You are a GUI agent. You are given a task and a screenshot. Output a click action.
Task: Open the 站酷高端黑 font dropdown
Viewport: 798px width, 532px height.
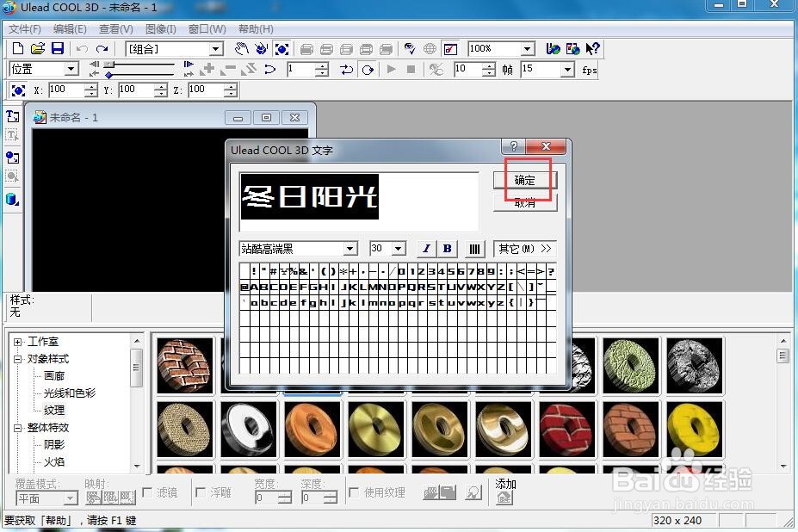click(350, 249)
